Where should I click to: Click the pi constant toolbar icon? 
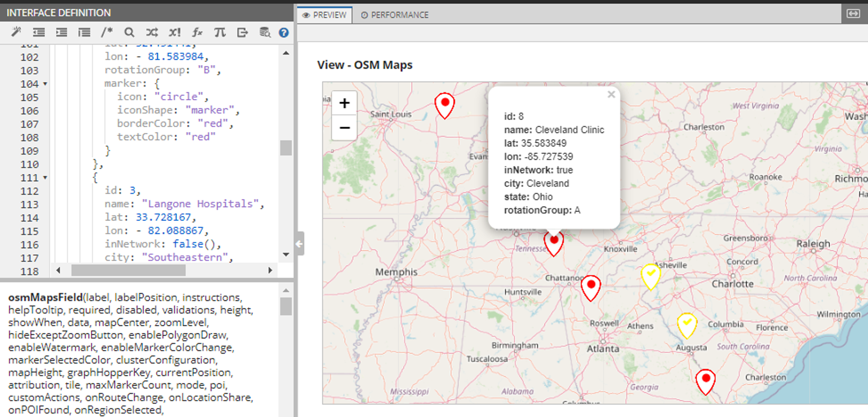[x=220, y=32]
